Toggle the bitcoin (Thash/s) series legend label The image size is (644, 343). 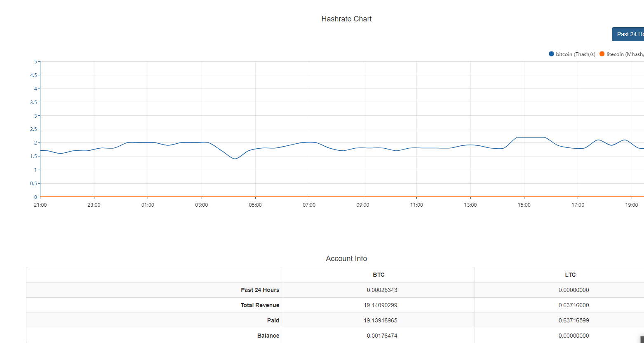pyautogui.click(x=575, y=54)
